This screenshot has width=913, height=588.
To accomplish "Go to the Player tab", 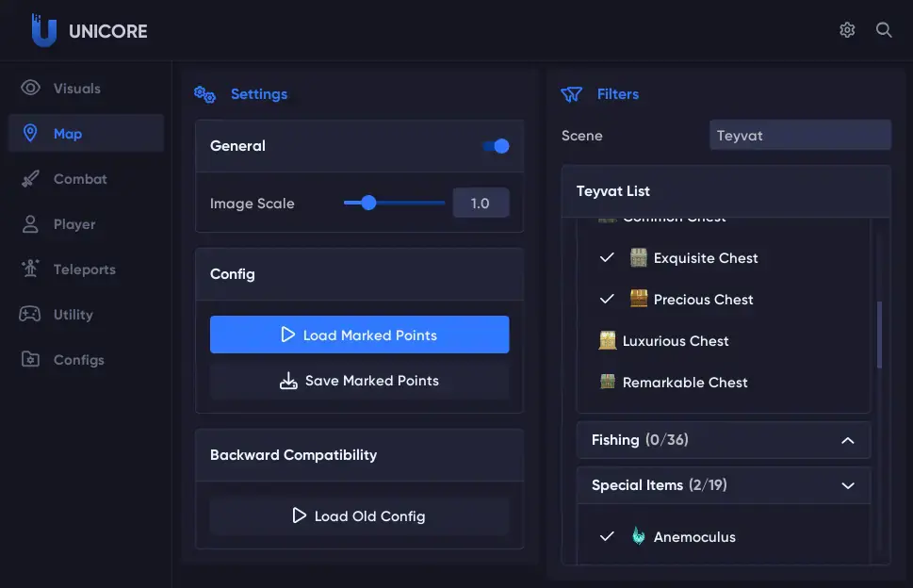I will click(86, 224).
